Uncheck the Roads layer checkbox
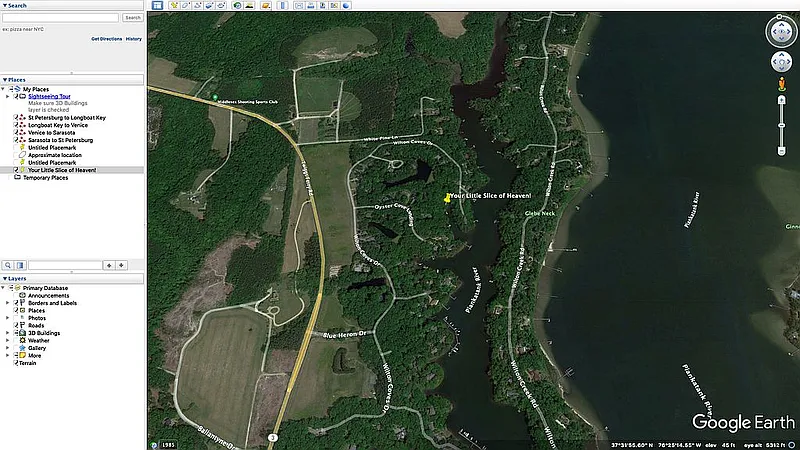This screenshot has height=450, width=800. (17, 325)
